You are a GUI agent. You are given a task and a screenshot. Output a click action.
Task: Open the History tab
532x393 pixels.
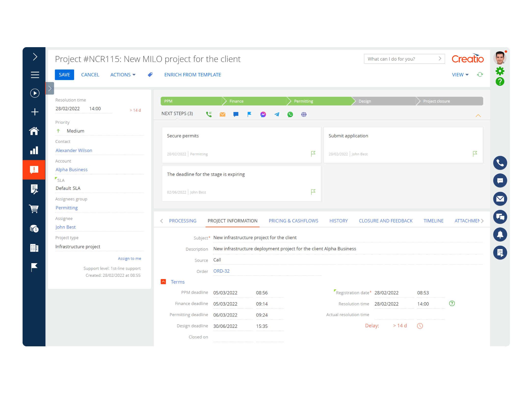click(x=338, y=221)
